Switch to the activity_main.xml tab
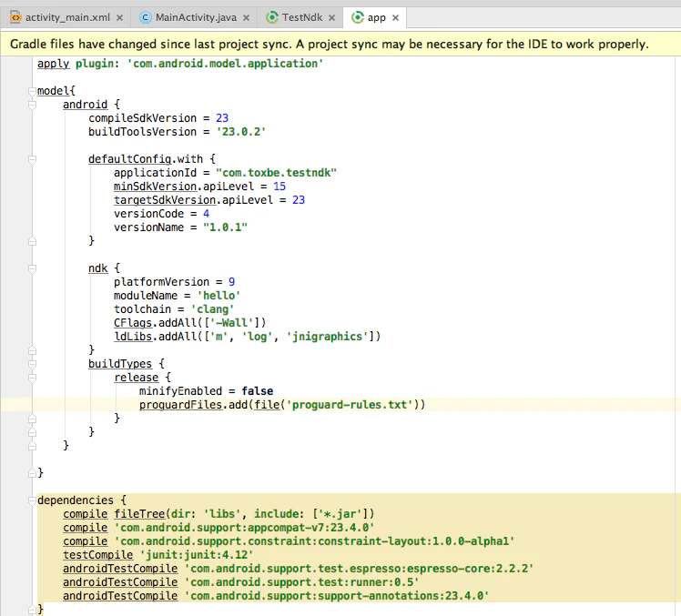Image resolution: width=681 pixels, height=616 pixels. click(67, 17)
